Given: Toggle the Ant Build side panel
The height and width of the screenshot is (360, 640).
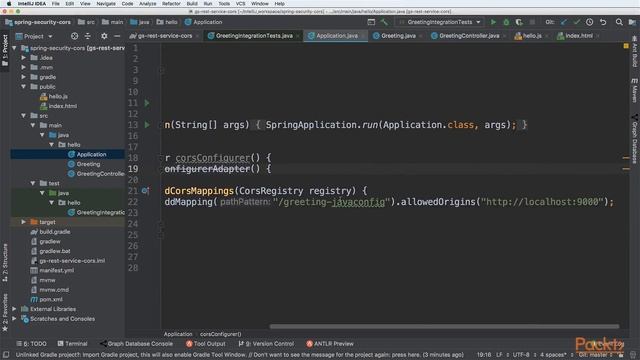Looking at the screenshot, I should [635, 52].
